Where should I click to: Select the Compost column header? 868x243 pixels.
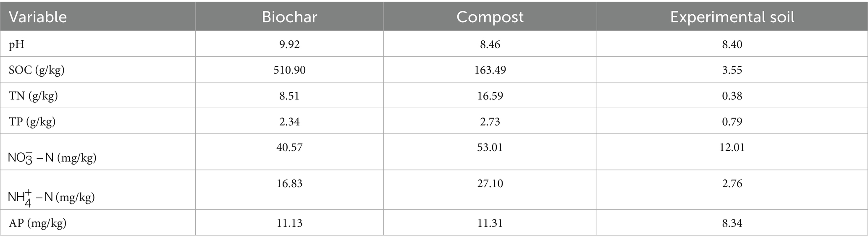[x=490, y=17]
